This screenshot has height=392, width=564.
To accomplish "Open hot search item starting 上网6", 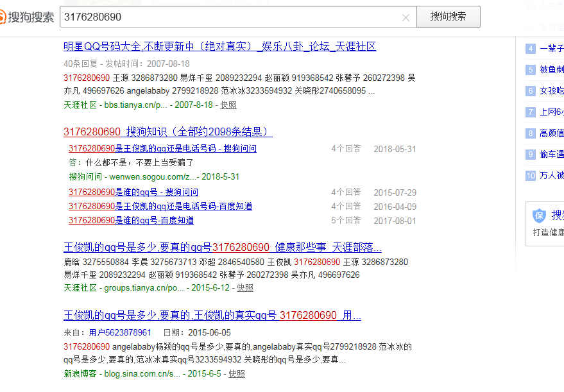I will click(x=552, y=112).
